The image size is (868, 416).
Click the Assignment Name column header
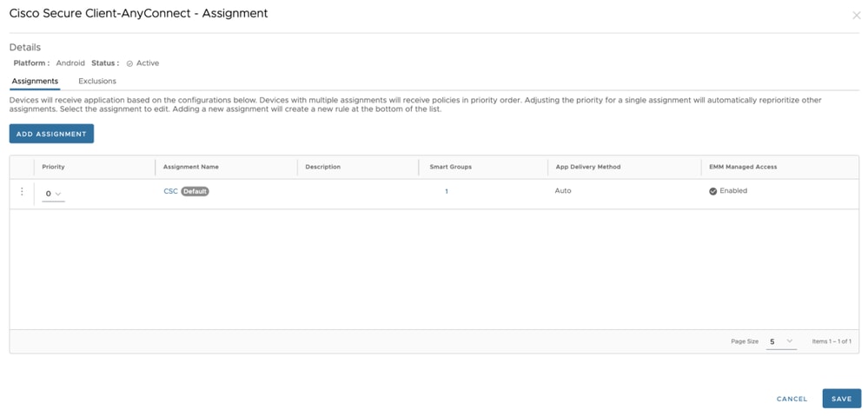191,167
